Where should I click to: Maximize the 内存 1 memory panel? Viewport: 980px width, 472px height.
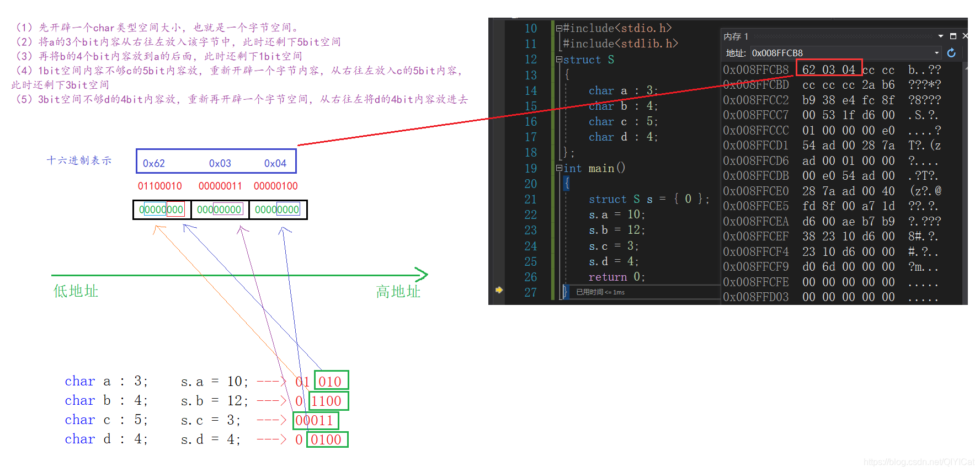pyautogui.click(x=953, y=36)
